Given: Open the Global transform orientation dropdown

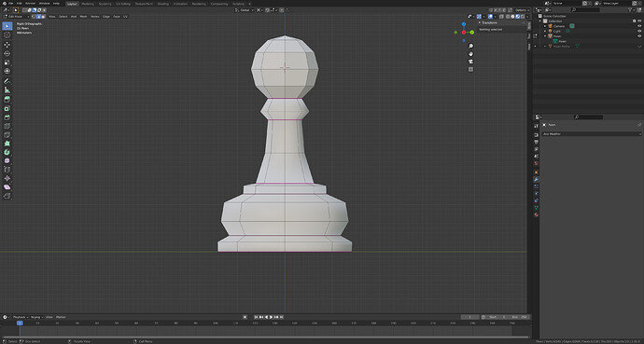Looking at the screenshot, I should point(245,10).
